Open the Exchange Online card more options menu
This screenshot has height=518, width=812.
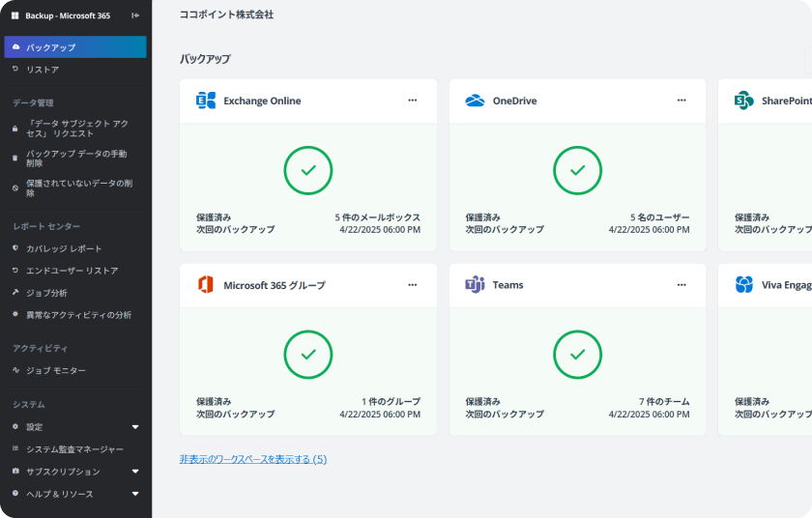412,101
